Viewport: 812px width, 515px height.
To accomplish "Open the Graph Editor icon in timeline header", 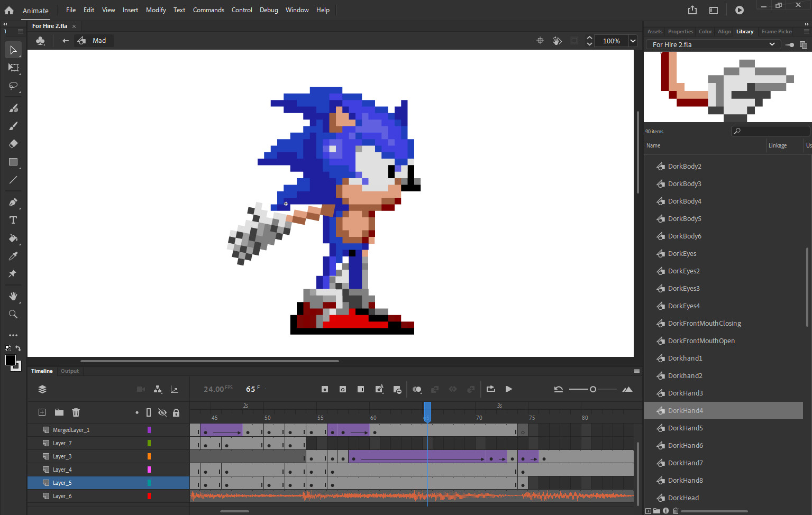I will click(175, 389).
